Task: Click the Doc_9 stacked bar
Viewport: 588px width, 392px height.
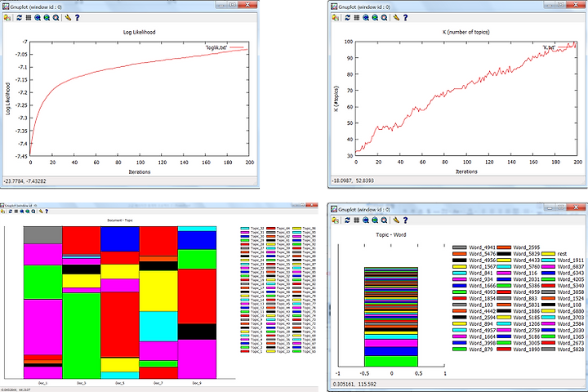Action: [x=197, y=302]
